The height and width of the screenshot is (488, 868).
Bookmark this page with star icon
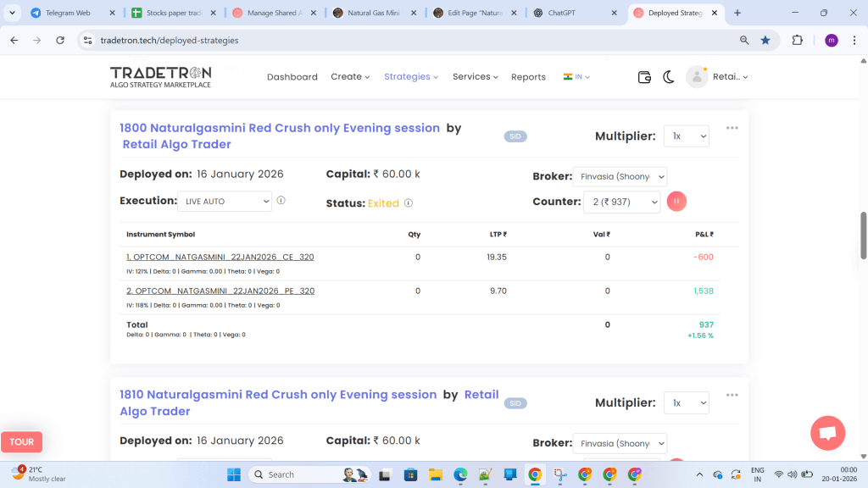click(x=765, y=40)
